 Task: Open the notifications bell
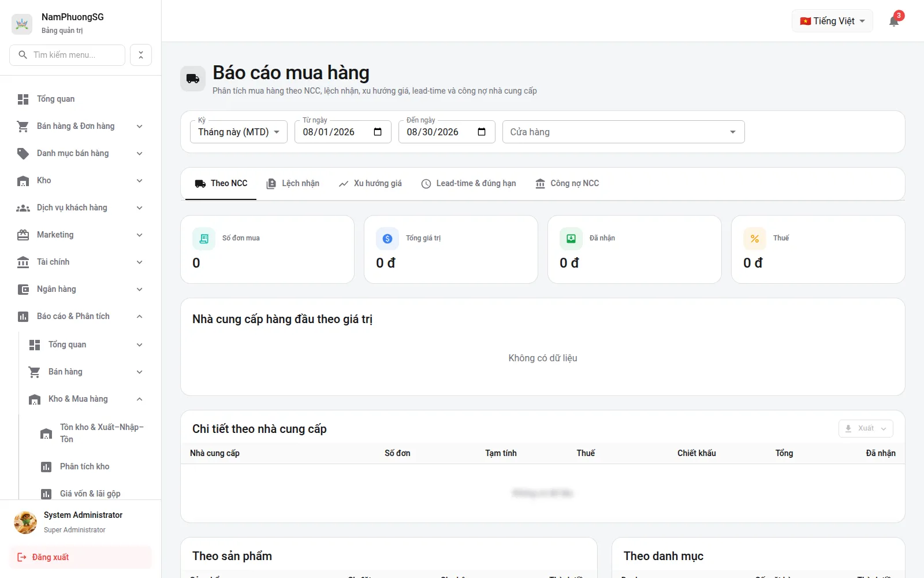(x=894, y=21)
